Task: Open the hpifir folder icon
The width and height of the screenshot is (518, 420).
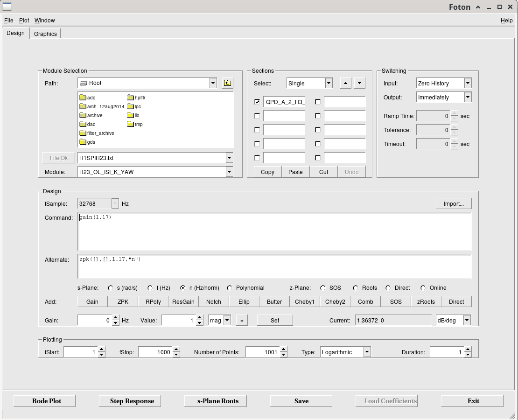Action: point(131,98)
